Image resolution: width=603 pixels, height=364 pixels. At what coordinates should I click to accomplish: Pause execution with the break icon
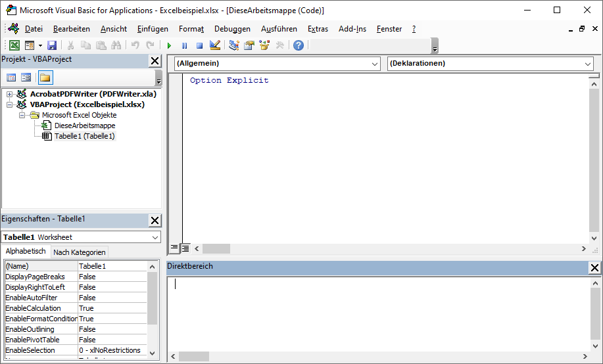point(184,45)
